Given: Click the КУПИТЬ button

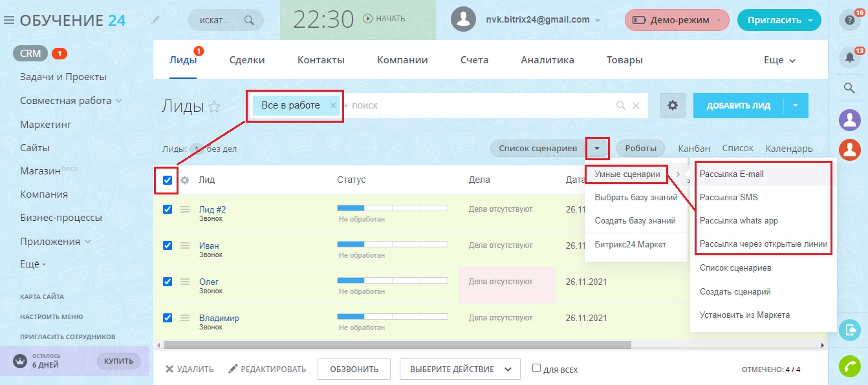Looking at the screenshot, I should [x=118, y=360].
